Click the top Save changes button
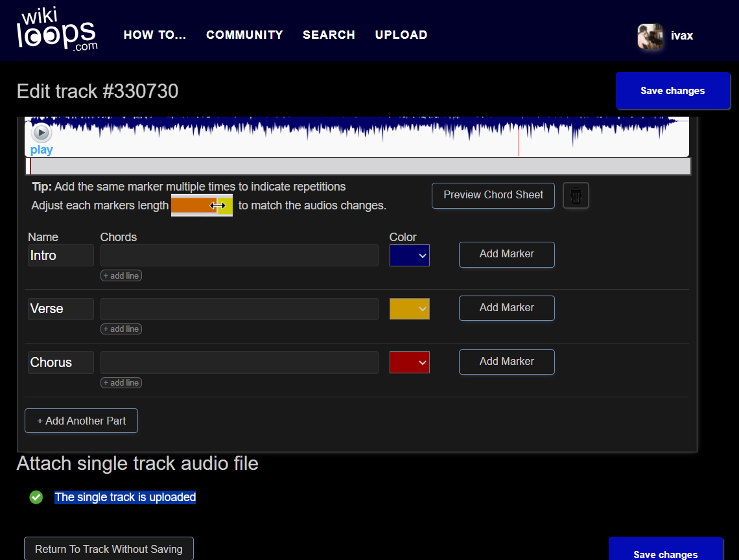The image size is (739, 560). [672, 91]
